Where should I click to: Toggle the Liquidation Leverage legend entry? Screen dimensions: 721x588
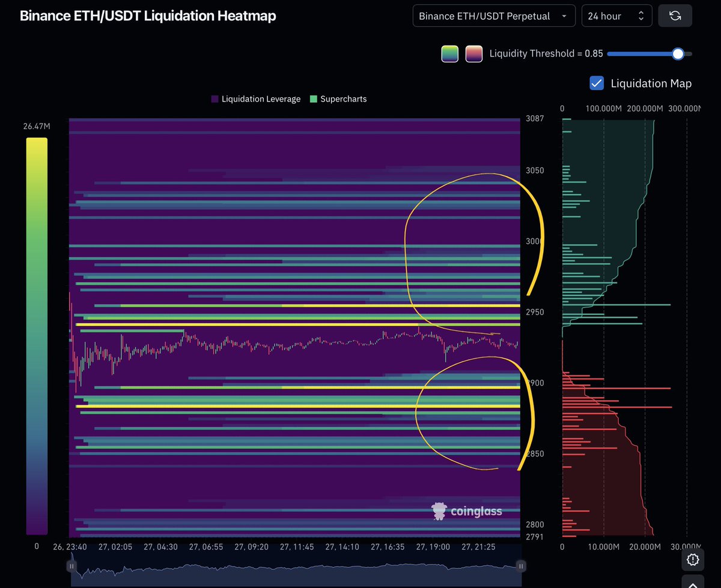tap(255, 99)
